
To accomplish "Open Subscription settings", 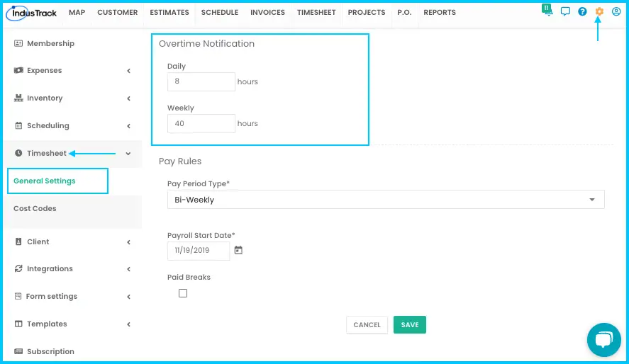I will point(50,351).
